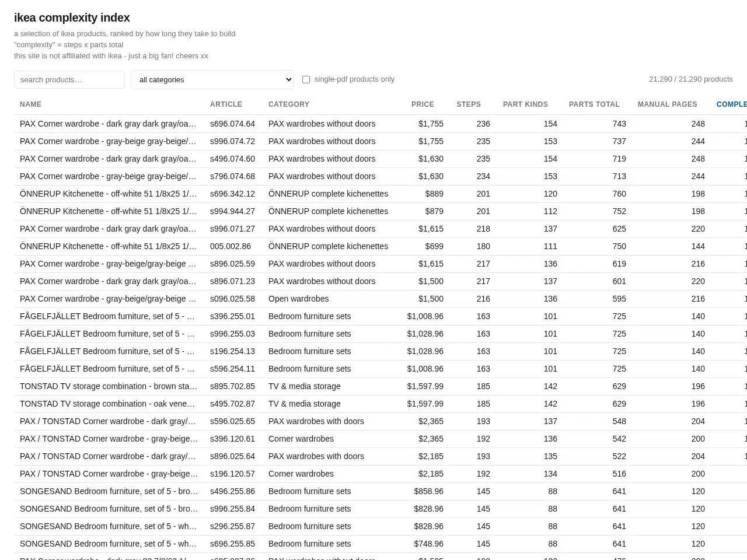Enable the single-pdf products only checkbox
Viewport: 747px width, 560px height.
(x=306, y=79)
